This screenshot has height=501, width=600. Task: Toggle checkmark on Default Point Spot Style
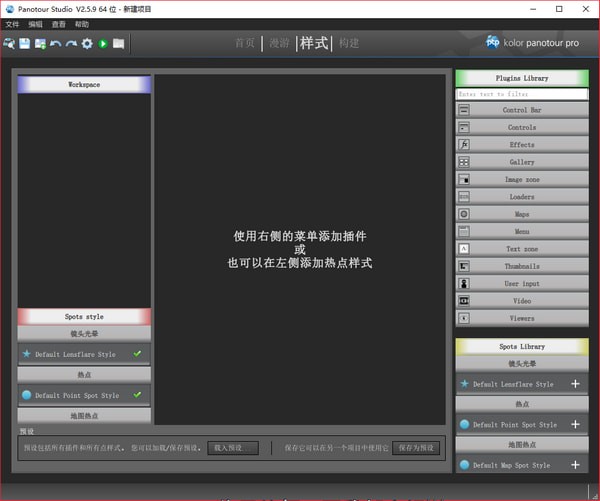[x=136, y=395]
